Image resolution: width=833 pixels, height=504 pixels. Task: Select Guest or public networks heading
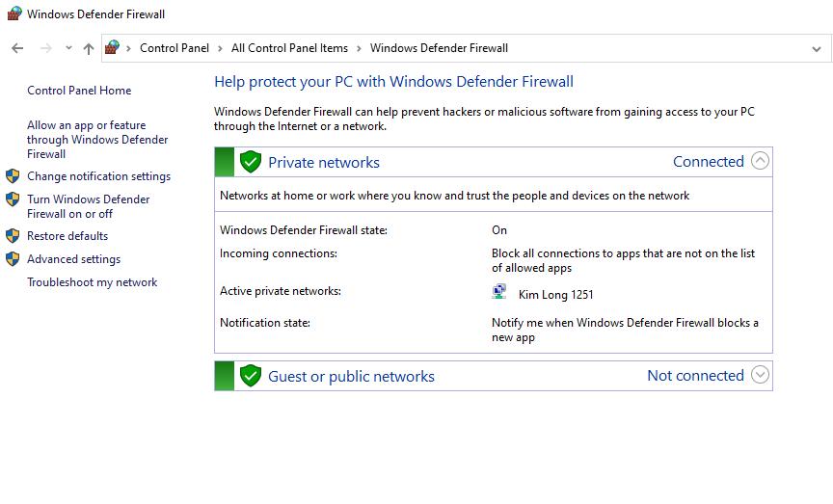(x=351, y=376)
